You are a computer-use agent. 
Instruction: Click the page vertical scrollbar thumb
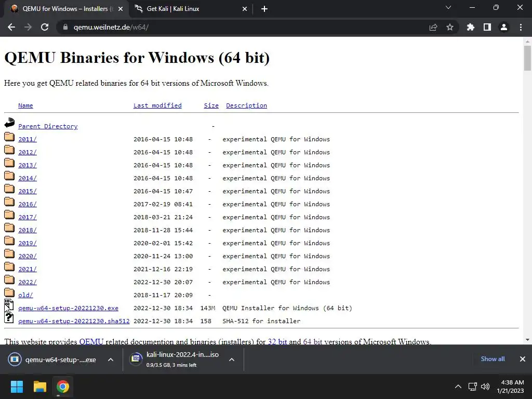point(527,58)
